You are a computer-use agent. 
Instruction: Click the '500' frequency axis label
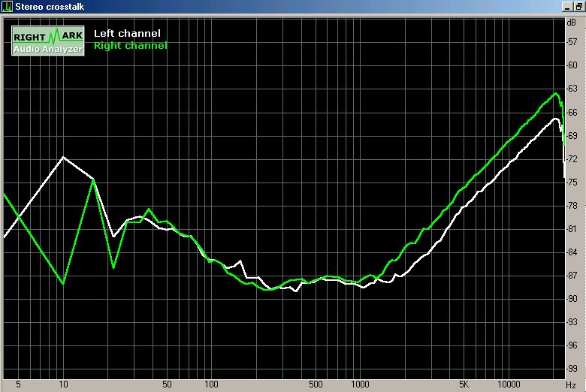point(316,384)
